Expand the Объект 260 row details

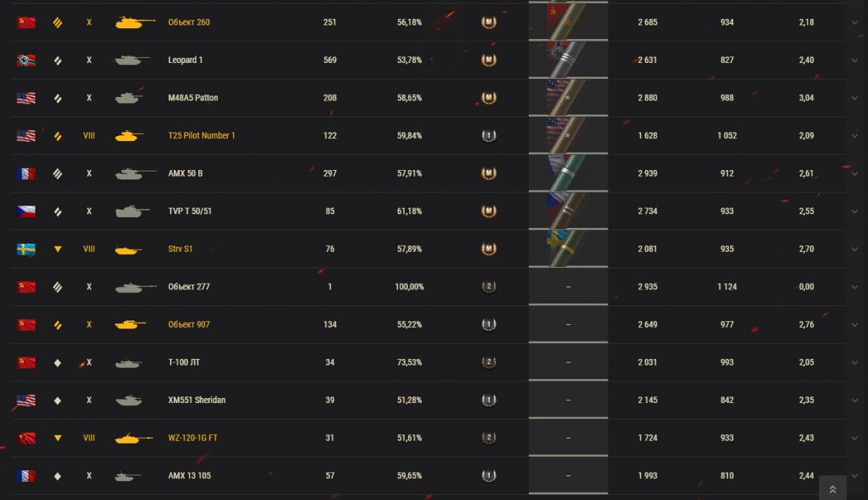pos(855,22)
